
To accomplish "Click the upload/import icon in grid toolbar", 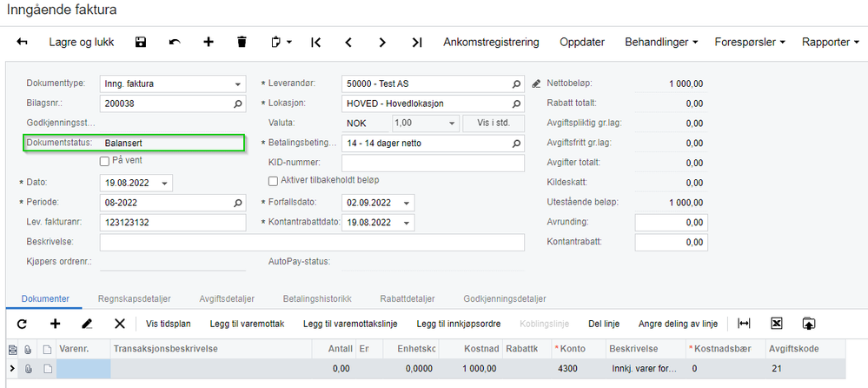I will [809, 324].
